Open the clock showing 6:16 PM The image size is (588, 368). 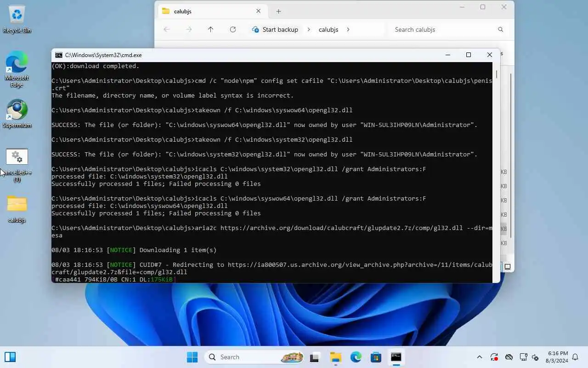[557, 357]
